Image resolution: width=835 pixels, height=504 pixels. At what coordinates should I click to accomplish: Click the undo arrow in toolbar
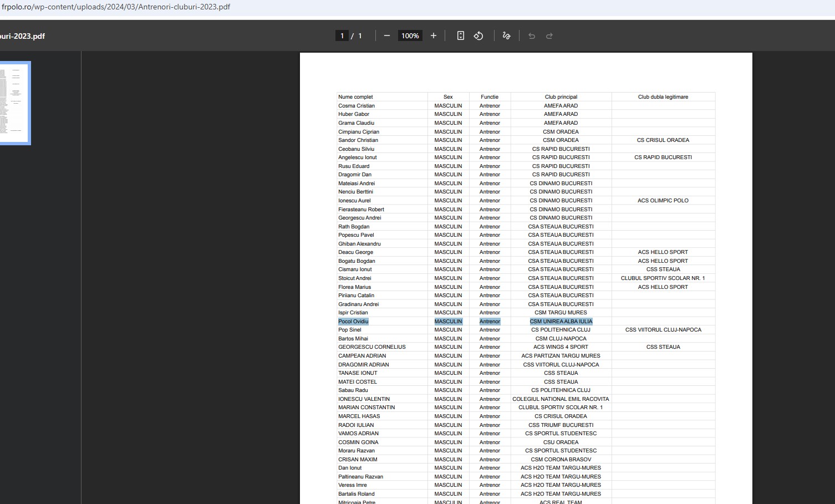532,36
